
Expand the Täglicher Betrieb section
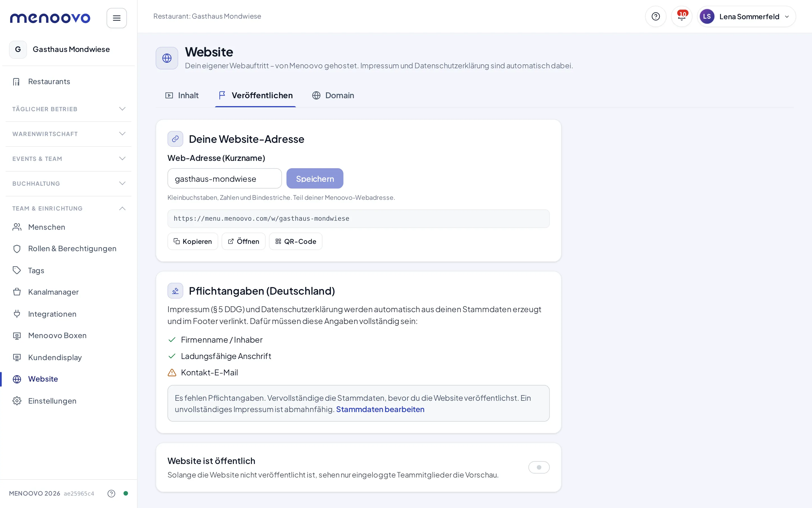coord(69,109)
